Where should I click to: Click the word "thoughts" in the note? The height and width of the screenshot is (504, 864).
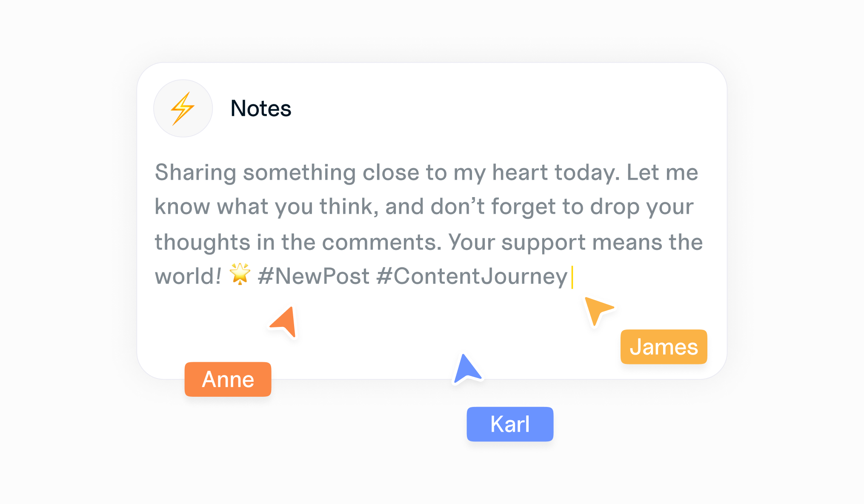coord(202,242)
